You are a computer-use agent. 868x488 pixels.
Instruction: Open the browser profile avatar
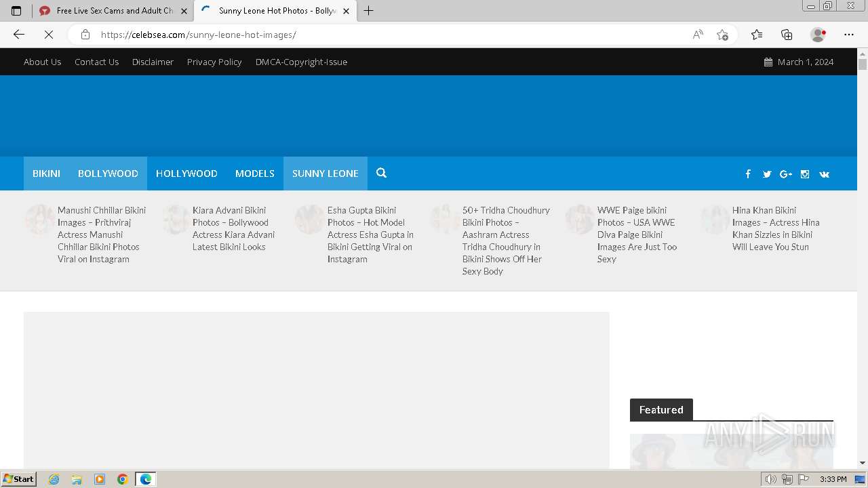tap(818, 35)
